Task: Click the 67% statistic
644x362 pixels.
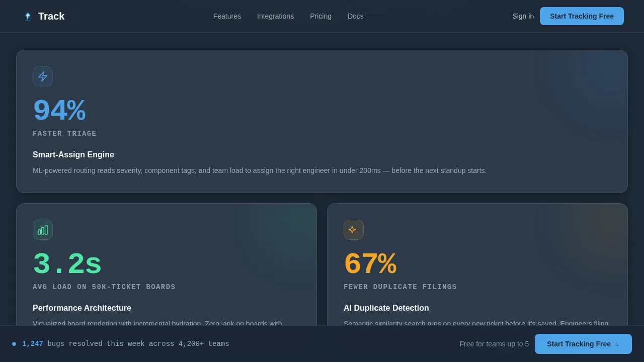Action: (x=370, y=264)
